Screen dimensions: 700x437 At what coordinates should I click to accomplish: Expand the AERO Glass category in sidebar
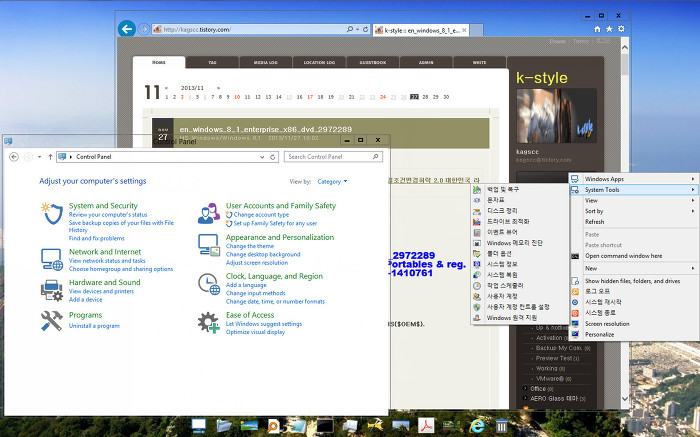[x=525, y=398]
